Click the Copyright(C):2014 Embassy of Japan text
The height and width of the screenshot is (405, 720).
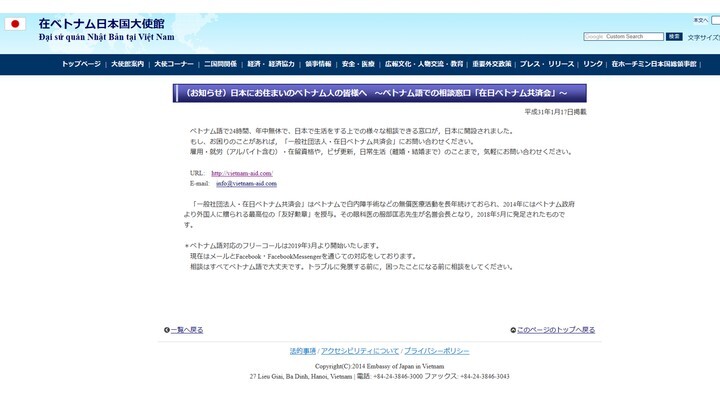coord(379,366)
